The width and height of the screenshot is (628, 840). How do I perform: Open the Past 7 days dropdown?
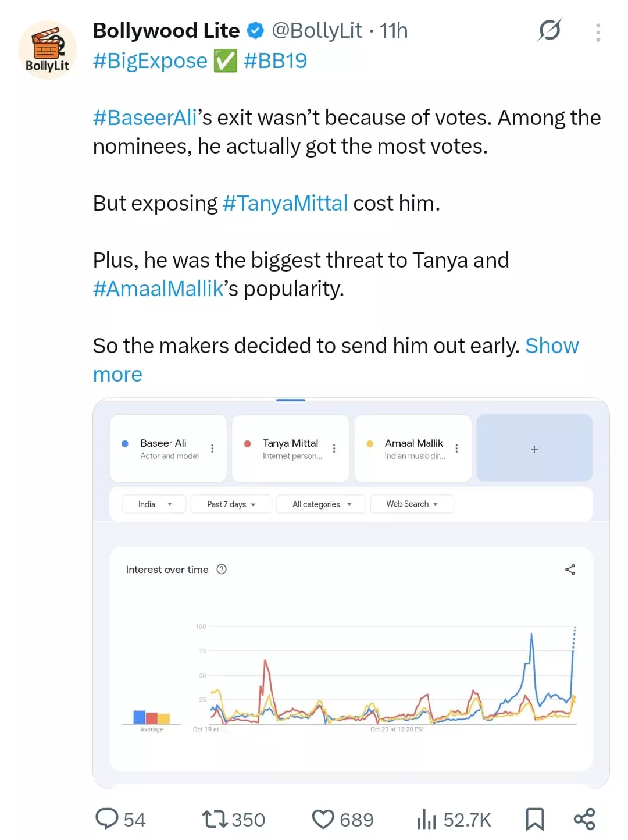coord(231,504)
